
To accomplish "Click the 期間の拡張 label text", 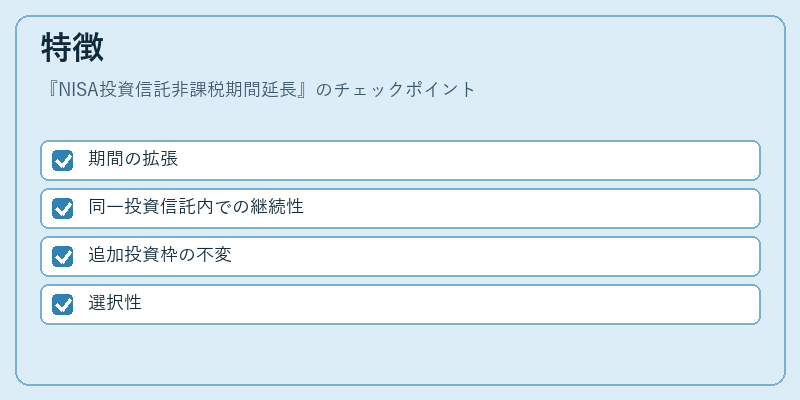I will (133, 159).
